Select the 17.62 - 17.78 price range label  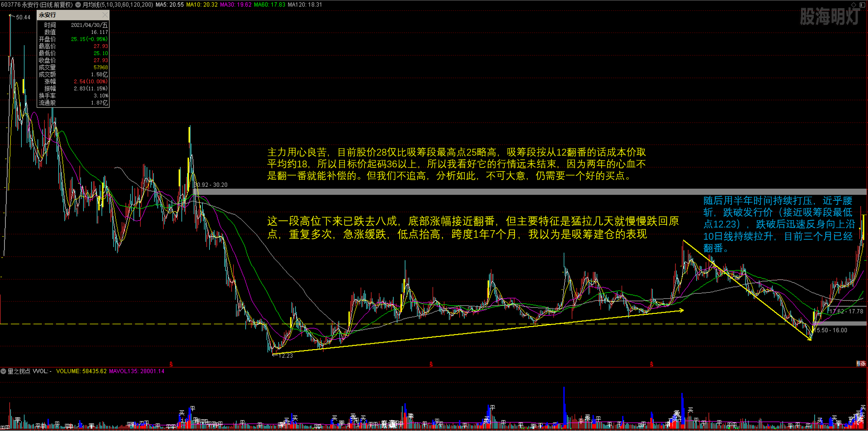846,312
